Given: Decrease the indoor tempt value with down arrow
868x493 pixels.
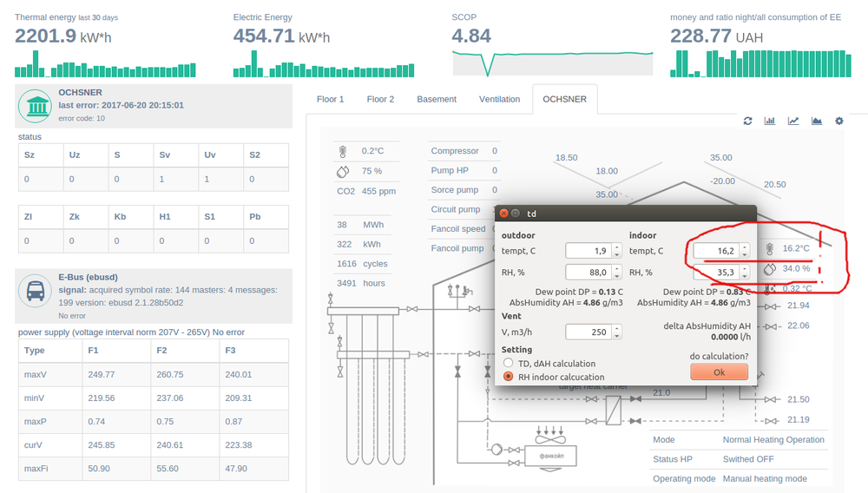Looking at the screenshot, I should 743,255.
